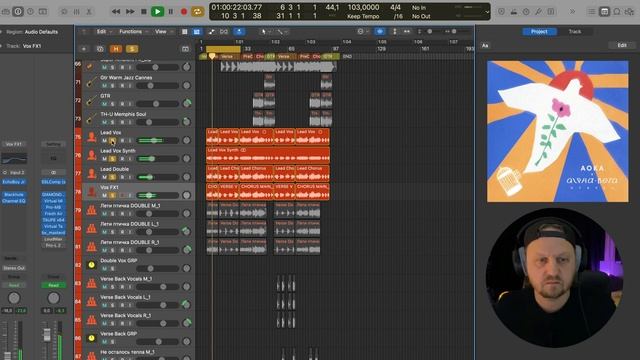Viewport: 640px width, 360px height.
Task: Toggle the blue waveform zoom button
Action: (x=380, y=31)
